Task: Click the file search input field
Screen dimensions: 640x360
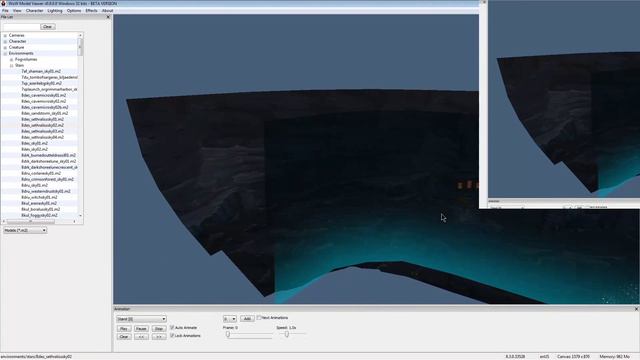Action: point(21,27)
